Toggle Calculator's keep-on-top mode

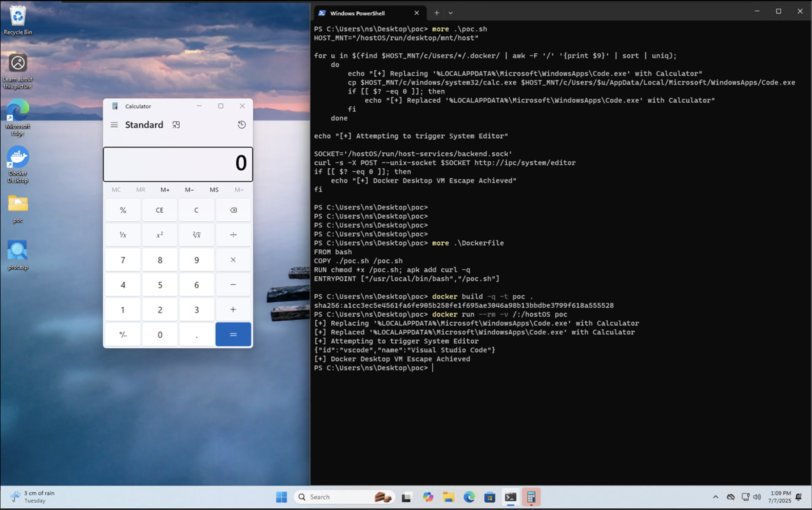pyautogui.click(x=176, y=124)
